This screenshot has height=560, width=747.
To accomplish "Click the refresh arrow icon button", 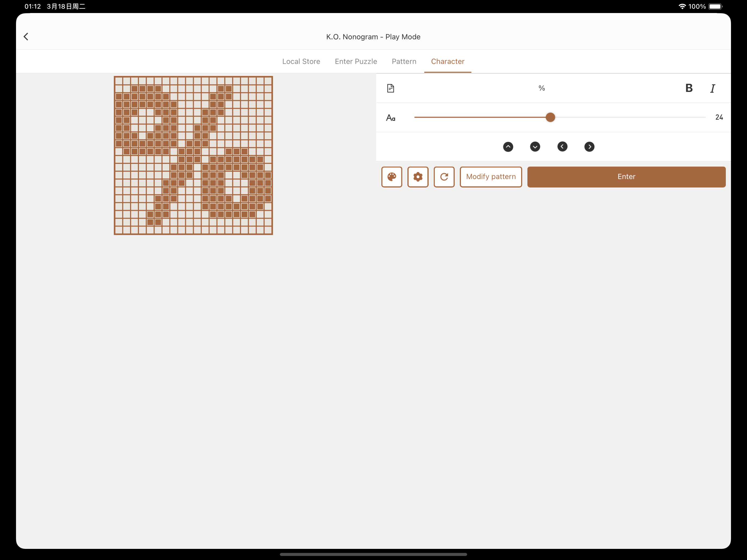I will (x=444, y=177).
